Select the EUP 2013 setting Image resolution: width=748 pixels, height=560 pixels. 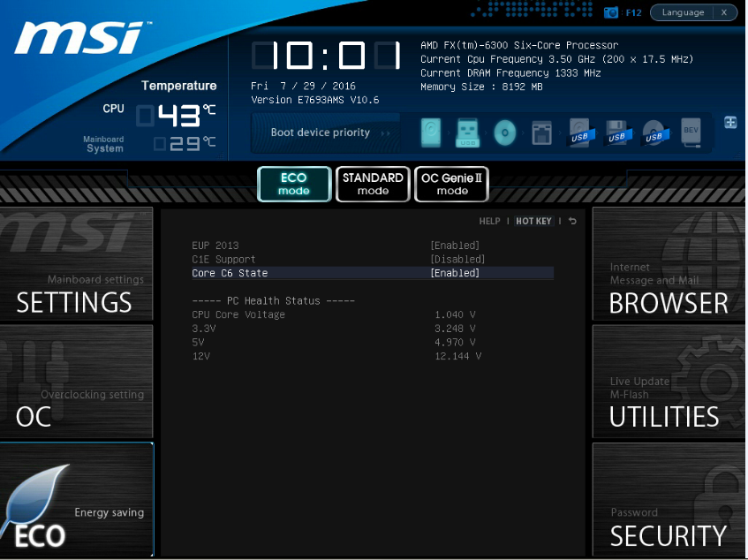[373, 246]
